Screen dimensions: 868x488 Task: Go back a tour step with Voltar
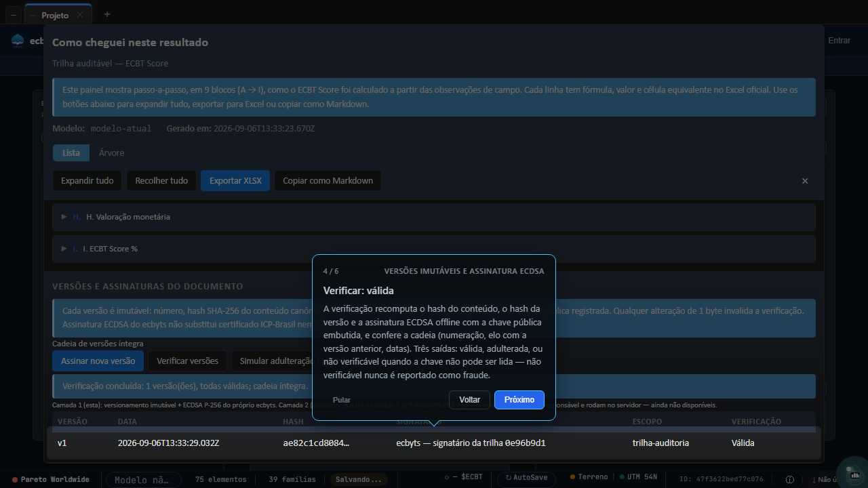tap(469, 400)
